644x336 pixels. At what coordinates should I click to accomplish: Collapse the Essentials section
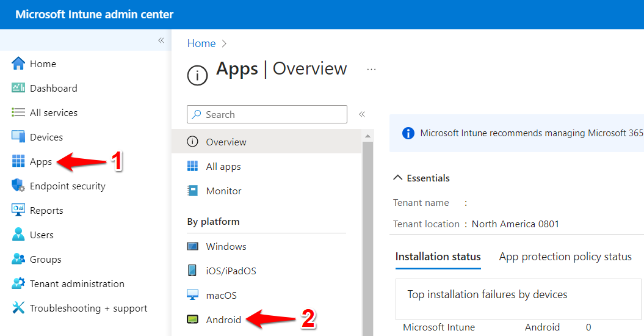pos(397,178)
